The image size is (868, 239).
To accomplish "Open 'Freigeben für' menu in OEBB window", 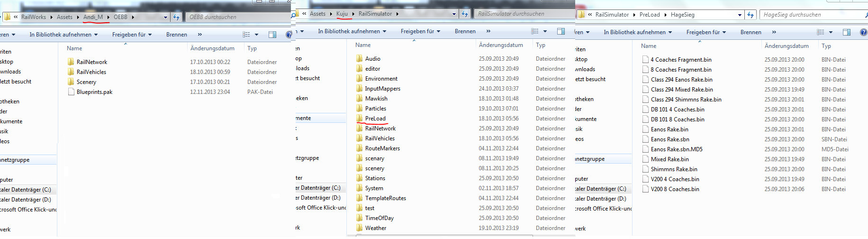I will point(132,35).
